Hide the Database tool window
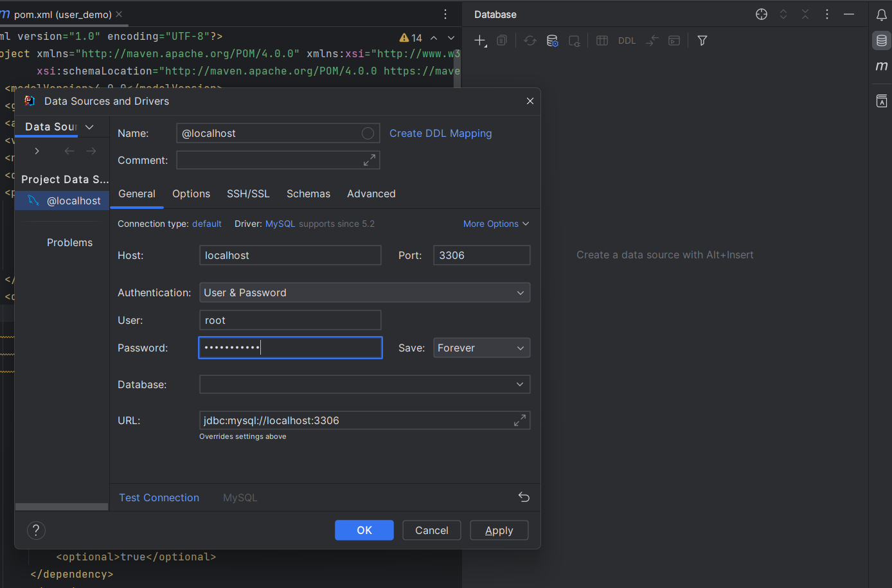 (x=849, y=14)
